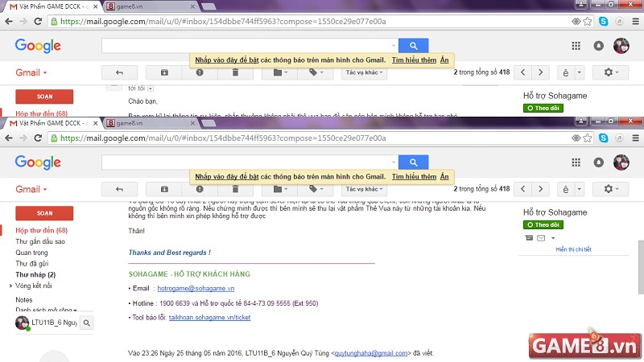Click the envelope icon under Hỗ trợ Sohagame
644x362 pixels.
point(541,238)
